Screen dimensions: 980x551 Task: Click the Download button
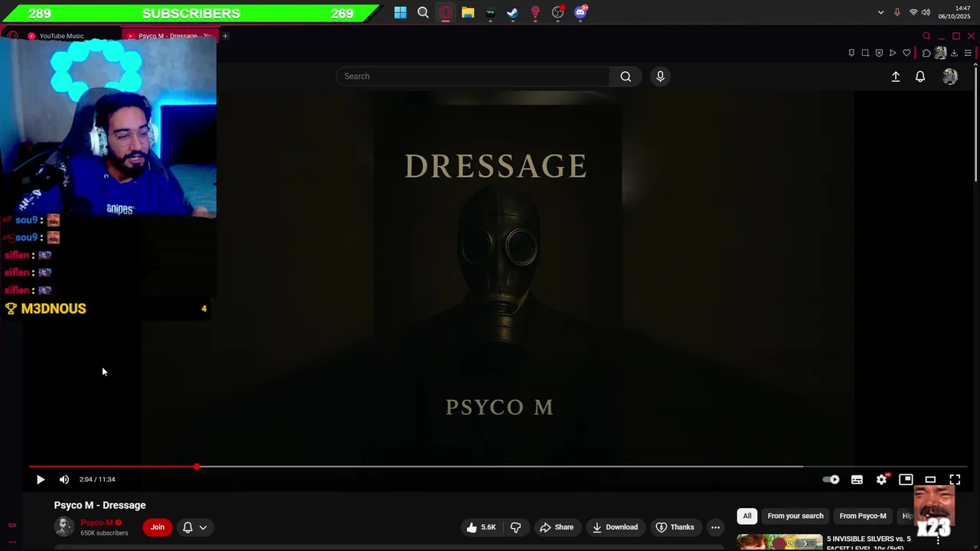click(x=615, y=527)
